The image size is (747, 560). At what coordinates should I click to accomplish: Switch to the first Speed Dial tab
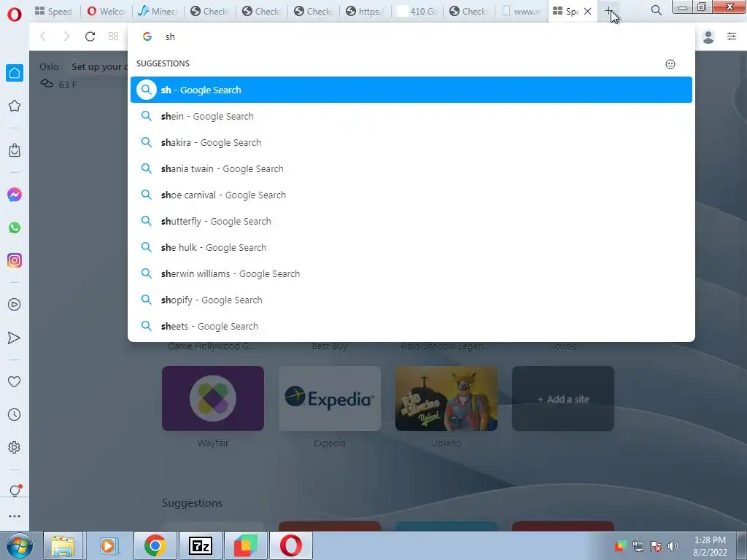click(x=53, y=11)
